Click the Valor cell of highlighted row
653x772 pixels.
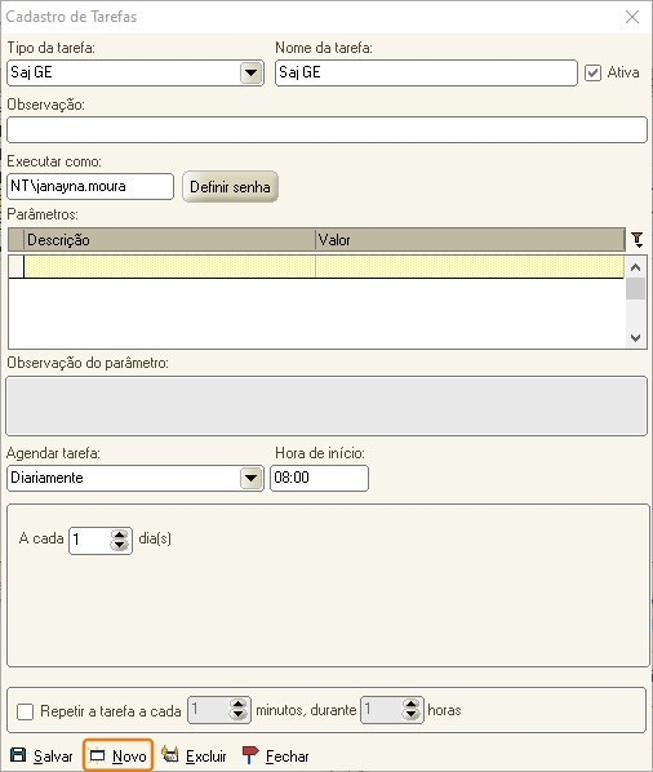coord(470,266)
